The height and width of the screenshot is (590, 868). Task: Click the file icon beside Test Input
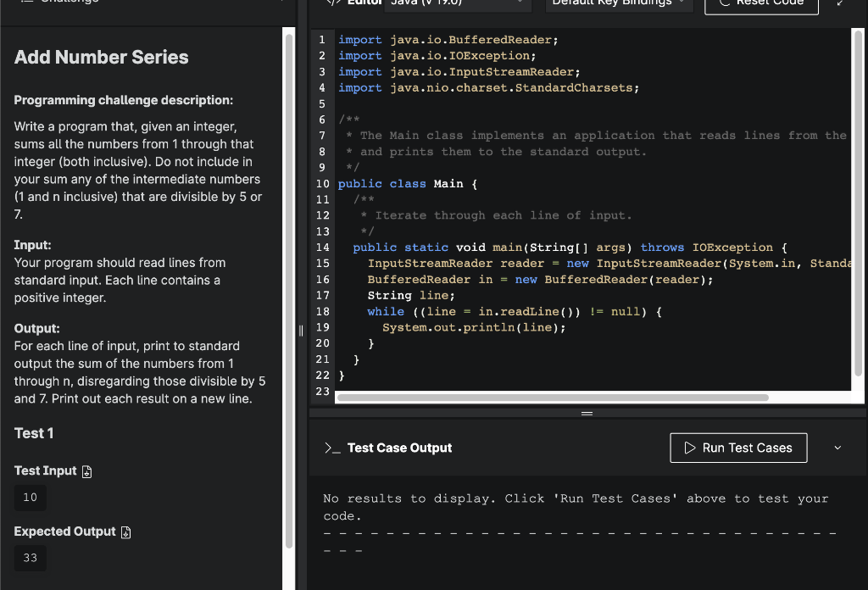click(87, 471)
